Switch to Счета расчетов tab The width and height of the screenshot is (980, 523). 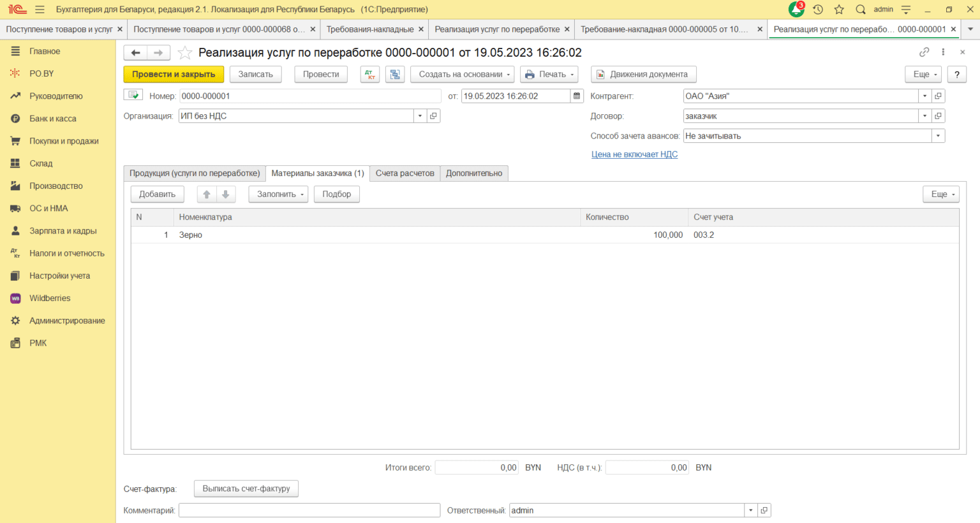(x=405, y=173)
